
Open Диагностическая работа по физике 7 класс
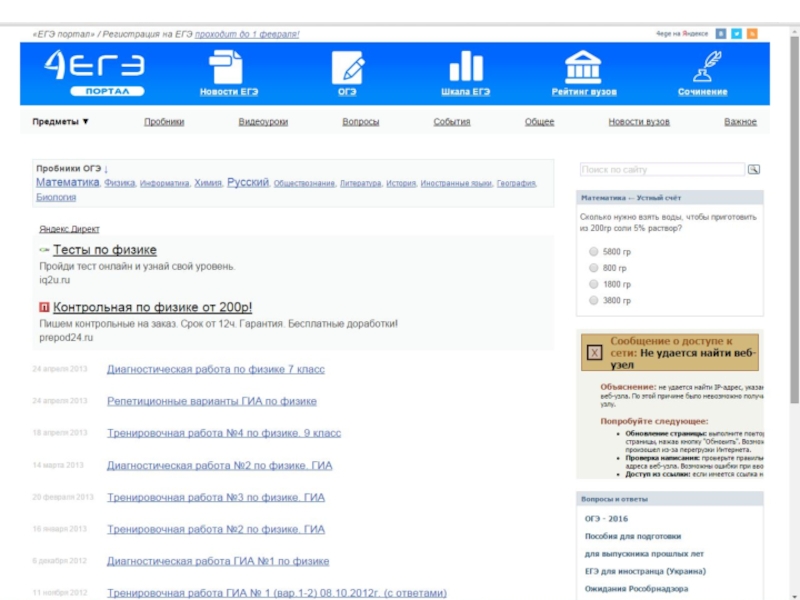216,369
